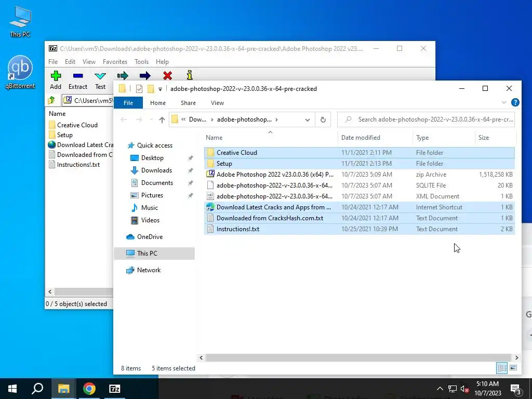Click left arrow of 7-Zip horizontal scrollbar
Viewport: 532px width, 399px height.
[x=50, y=292]
